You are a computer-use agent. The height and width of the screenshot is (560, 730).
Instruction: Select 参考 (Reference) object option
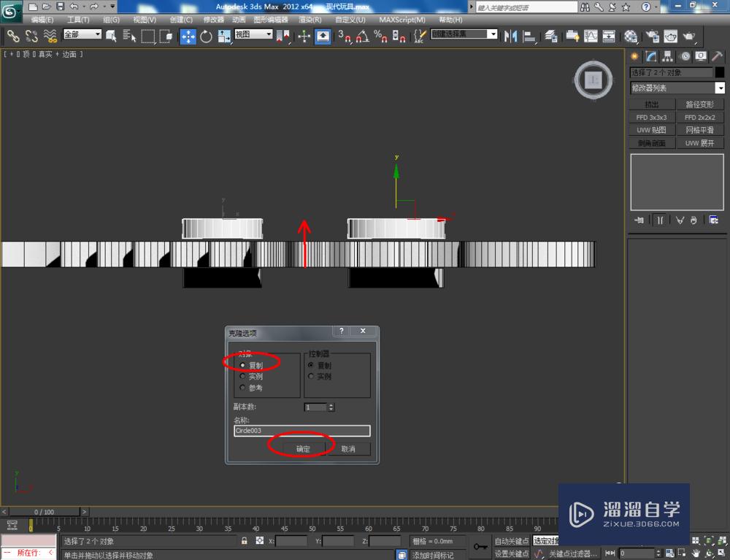pos(243,388)
